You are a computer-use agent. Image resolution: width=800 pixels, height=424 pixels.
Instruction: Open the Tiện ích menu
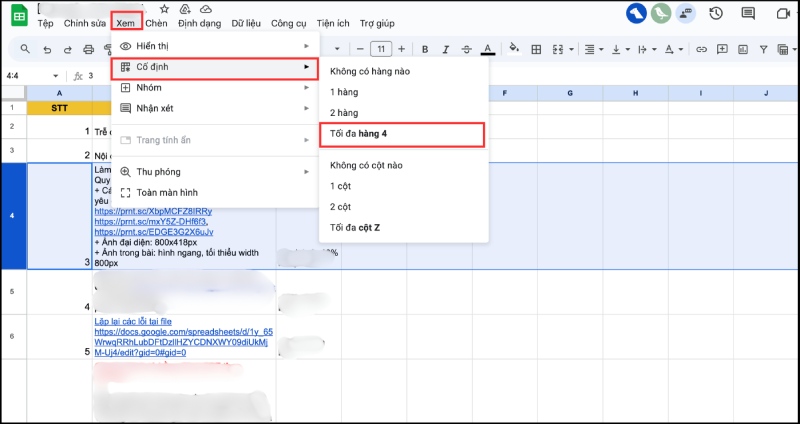[333, 23]
